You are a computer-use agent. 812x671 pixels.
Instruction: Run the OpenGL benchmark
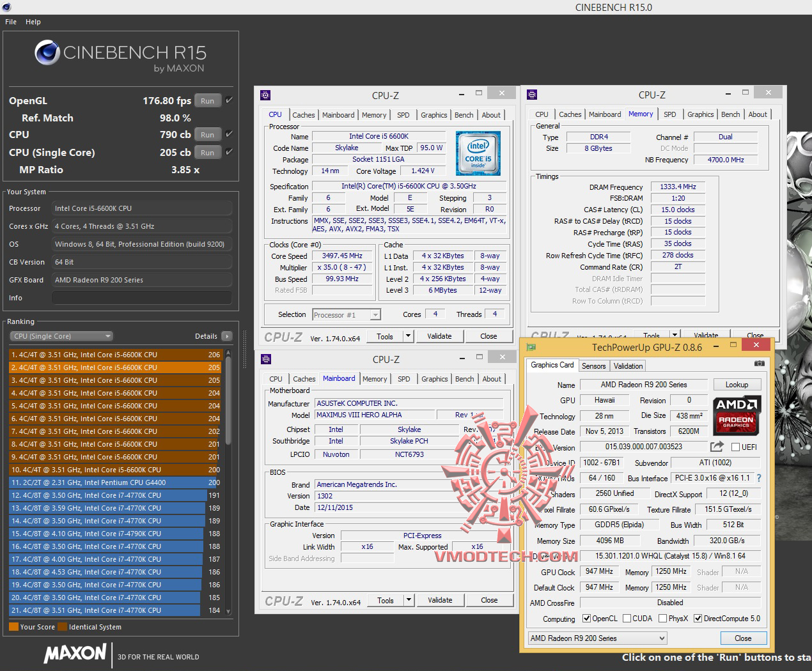click(x=207, y=100)
